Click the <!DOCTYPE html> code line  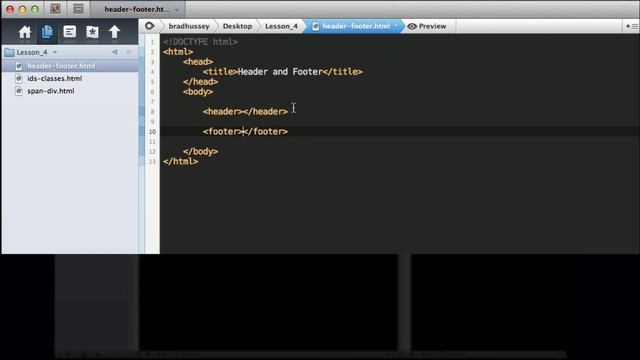click(200, 42)
